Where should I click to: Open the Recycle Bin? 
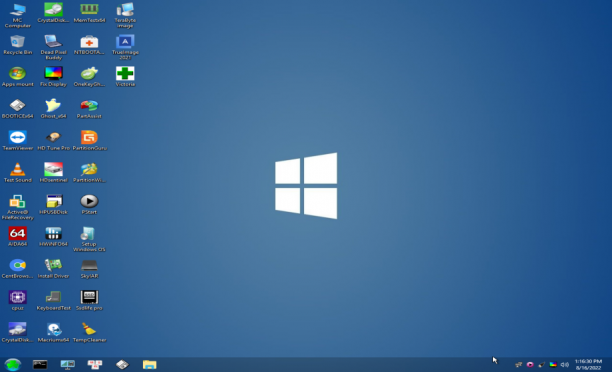(x=18, y=44)
